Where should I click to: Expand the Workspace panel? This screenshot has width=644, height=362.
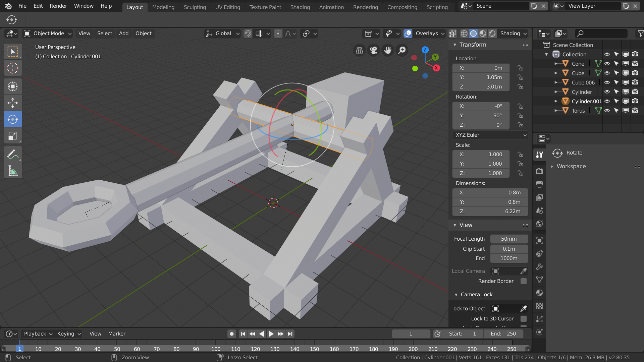[552, 167]
